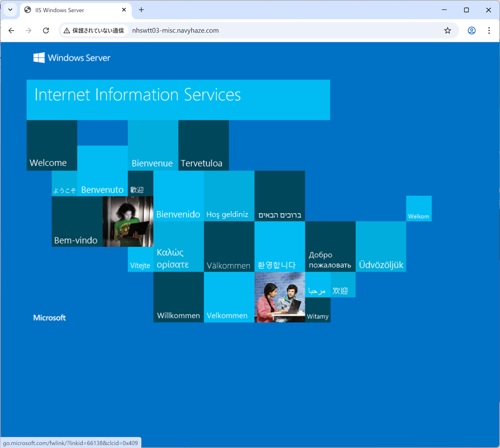Click the browser forward arrow
Screen dimensions: 500x448
pyautogui.click(x=28, y=30)
